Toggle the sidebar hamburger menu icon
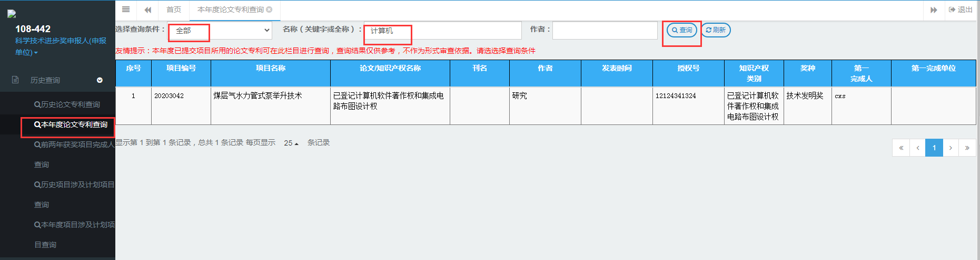 (x=126, y=9)
